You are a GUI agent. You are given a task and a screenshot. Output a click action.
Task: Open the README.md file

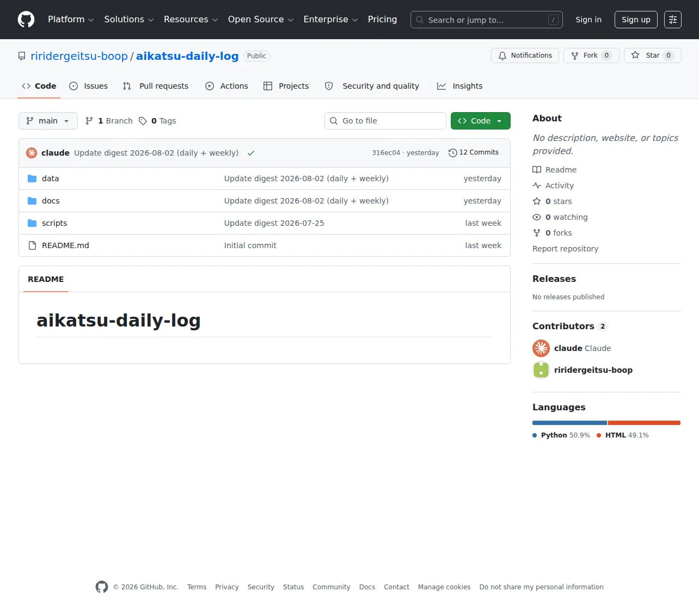tap(65, 245)
